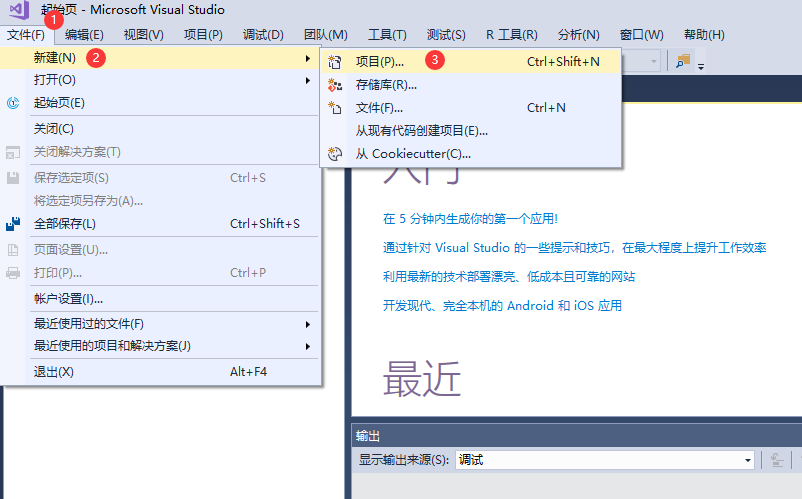This screenshot has width=802, height=499.
Task: Open the 工具(T) menu
Action: (x=387, y=35)
